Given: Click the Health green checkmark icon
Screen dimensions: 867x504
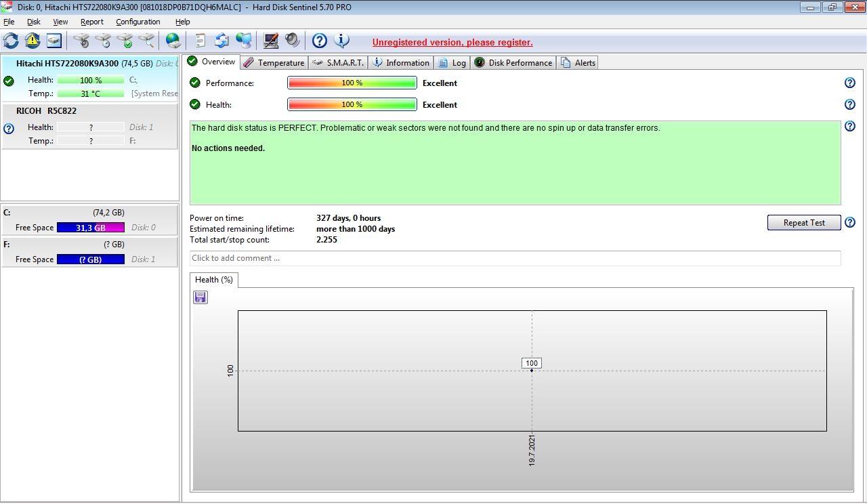Looking at the screenshot, I should click(x=195, y=104).
